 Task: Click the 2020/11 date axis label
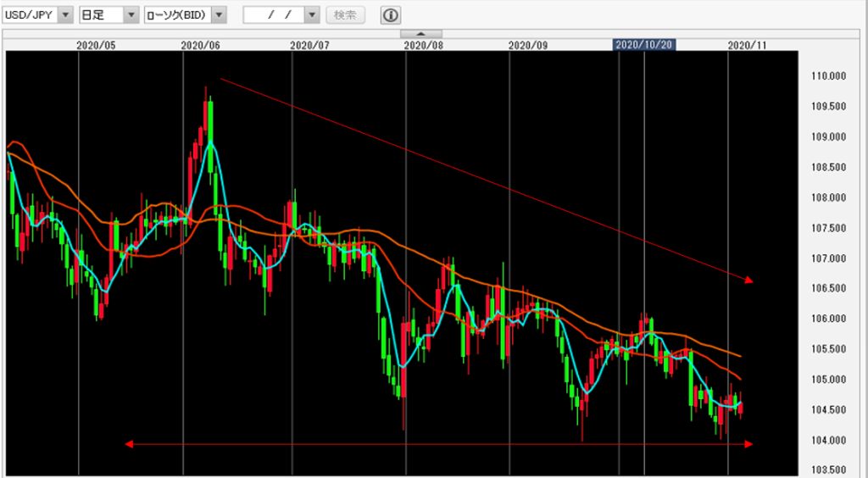748,44
